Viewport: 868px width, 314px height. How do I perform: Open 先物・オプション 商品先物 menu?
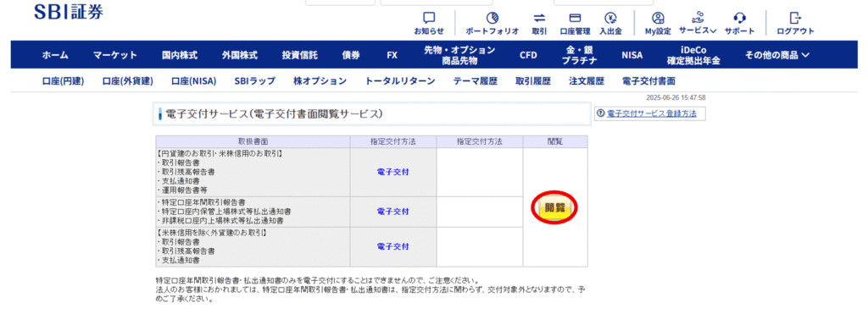click(x=459, y=55)
